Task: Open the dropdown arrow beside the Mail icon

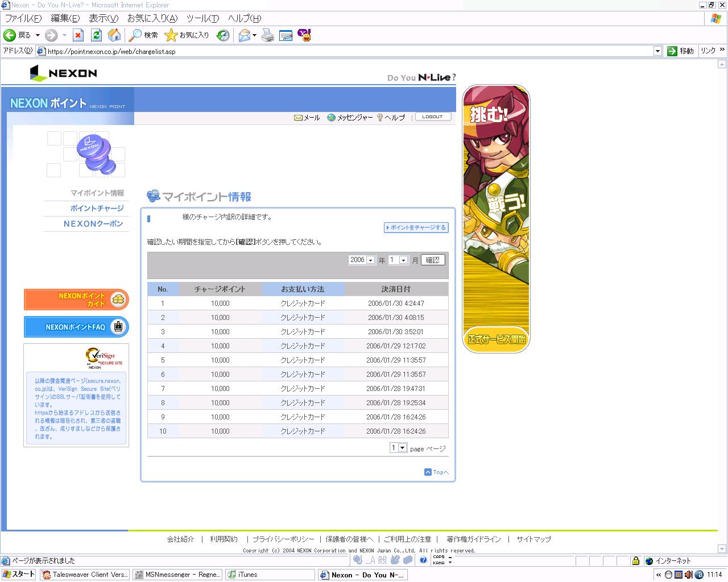Action: [254, 35]
